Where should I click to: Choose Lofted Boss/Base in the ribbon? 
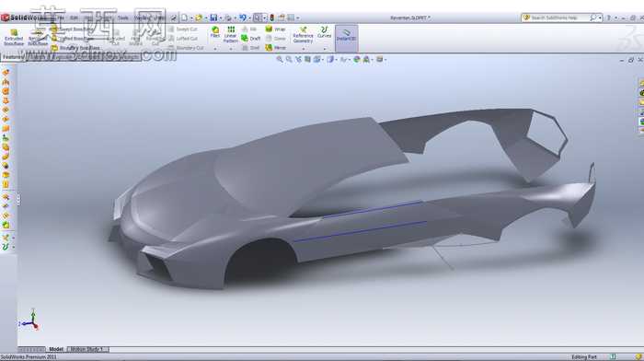pyautogui.click(x=73, y=39)
